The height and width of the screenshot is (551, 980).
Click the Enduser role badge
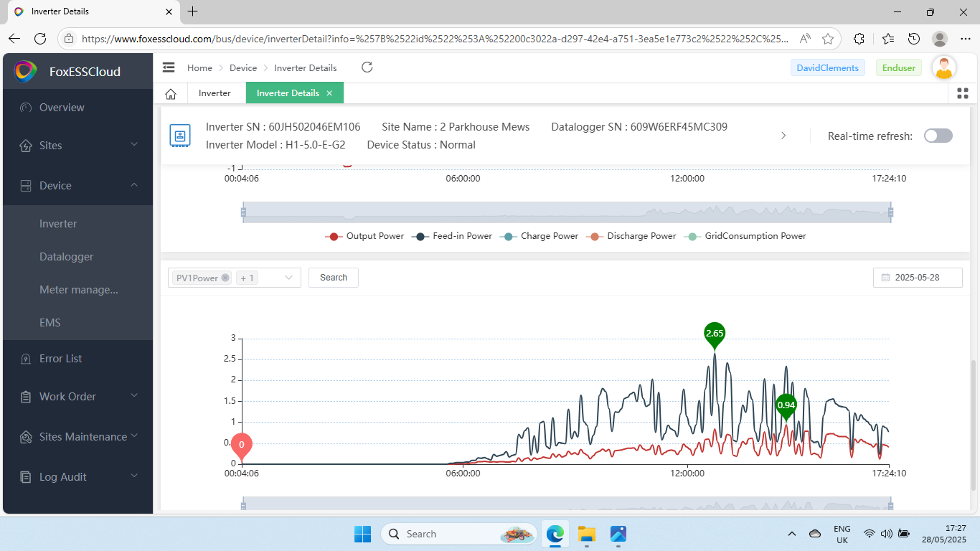899,67
